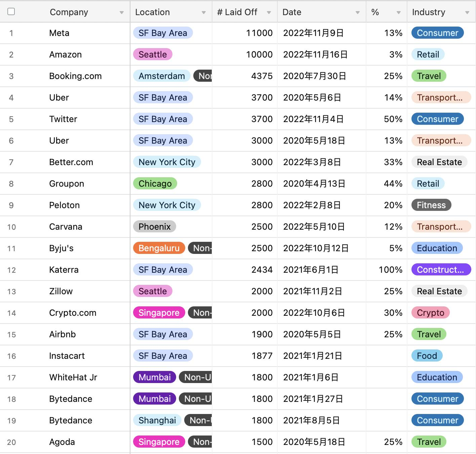Click the orange Bengaluru location tag
The height and width of the screenshot is (454, 476).
159,248
